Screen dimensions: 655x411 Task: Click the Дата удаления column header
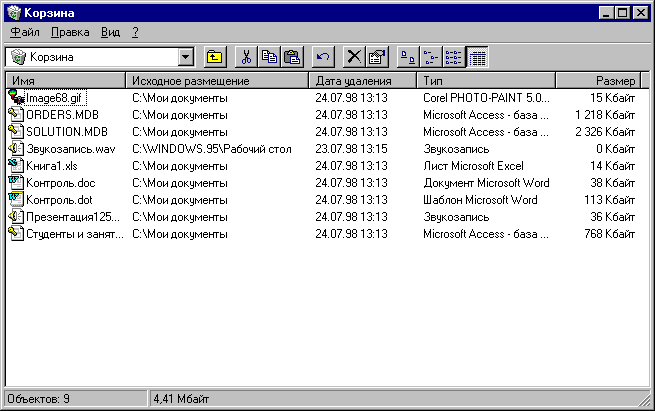tap(363, 80)
